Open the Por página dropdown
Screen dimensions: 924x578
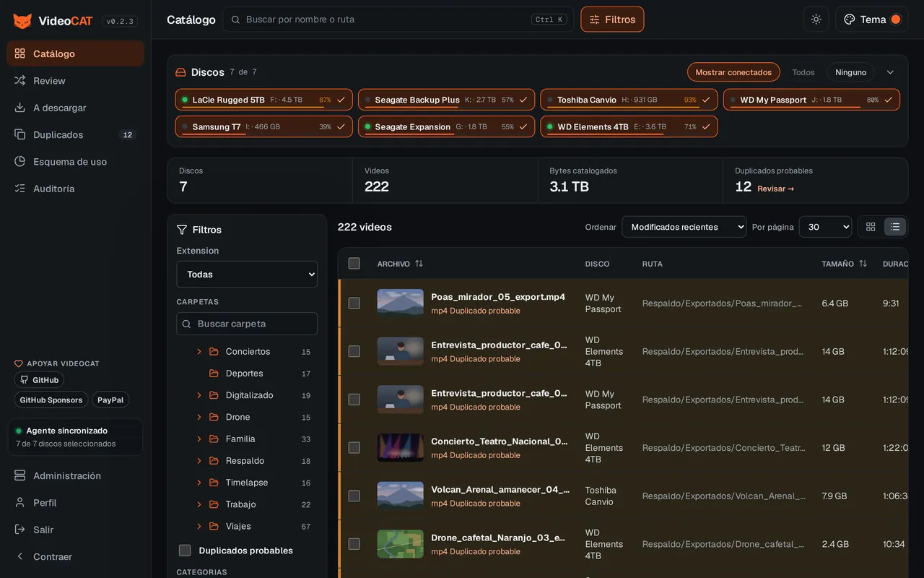(825, 227)
